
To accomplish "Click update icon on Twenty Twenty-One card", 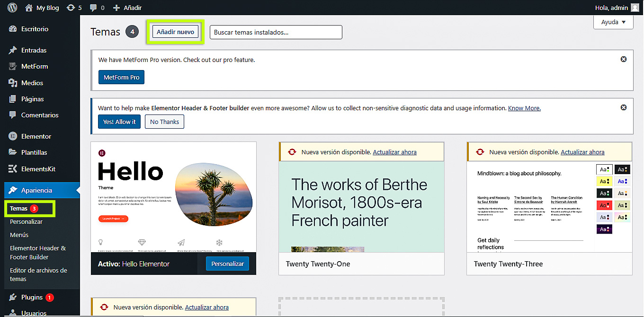I will [x=292, y=152].
